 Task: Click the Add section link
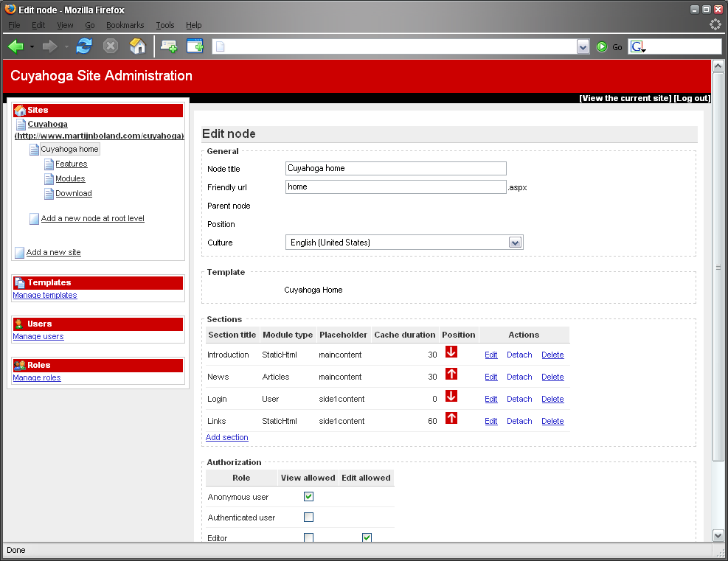click(x=227, y=437)
